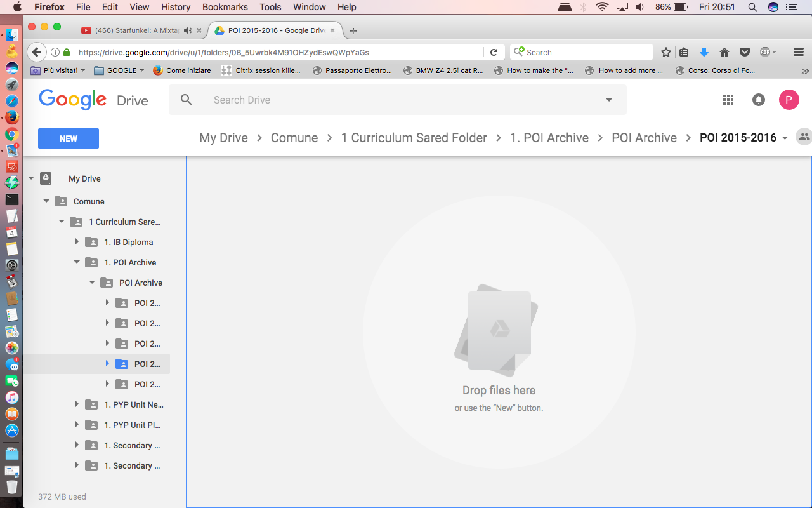Open the Edit menu
This screenshot has height=508, width=812.
[x=110, y=7]
